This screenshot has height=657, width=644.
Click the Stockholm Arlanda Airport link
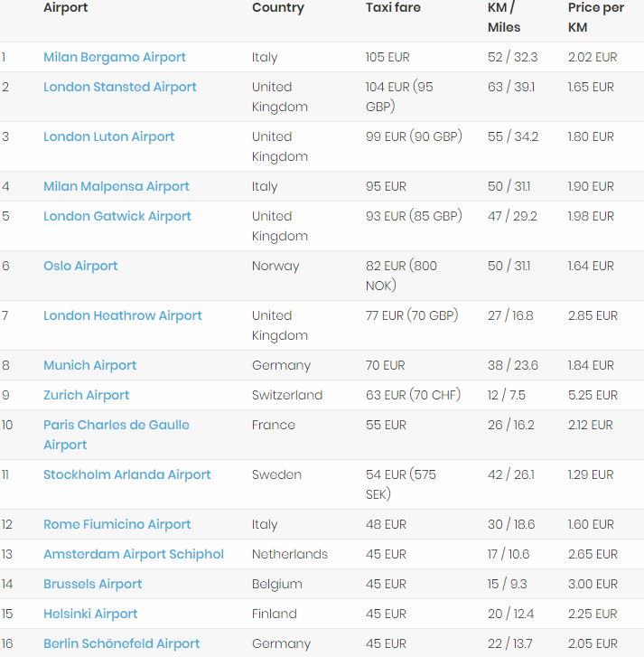tap(127, 474)
